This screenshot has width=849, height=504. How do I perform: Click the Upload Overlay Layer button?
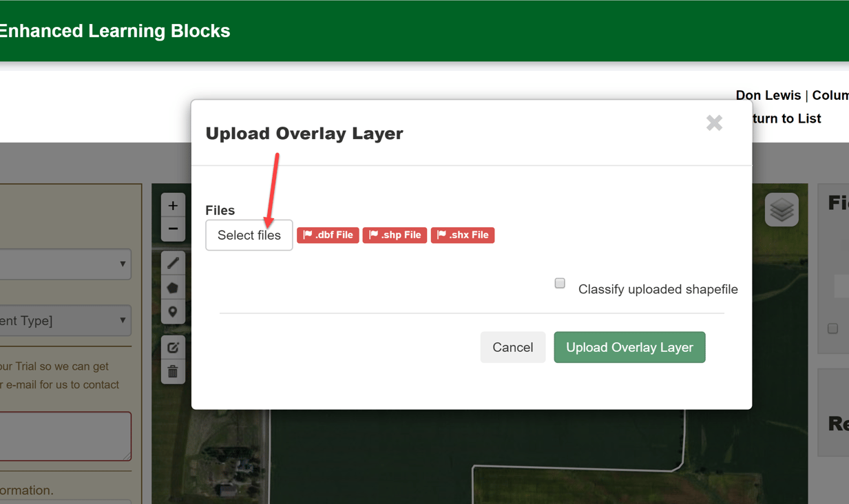pos(629,347)
